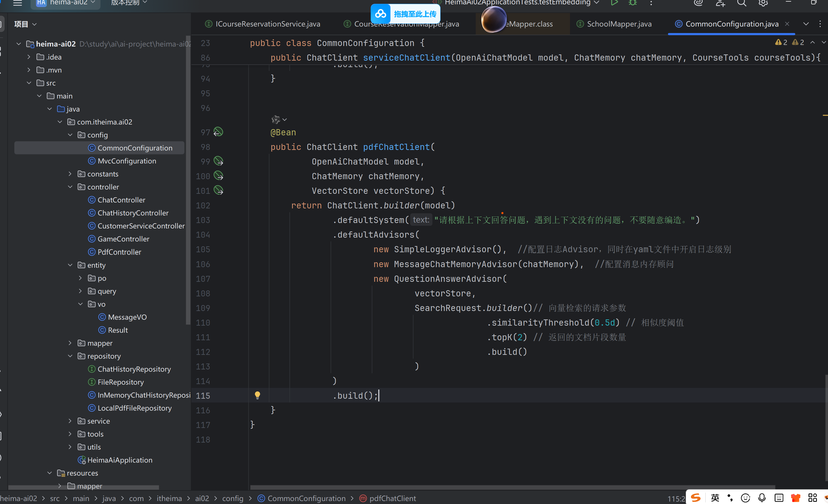Expand the service package folder
Screen dimensions: 828x504
click(x=70, y=421)
